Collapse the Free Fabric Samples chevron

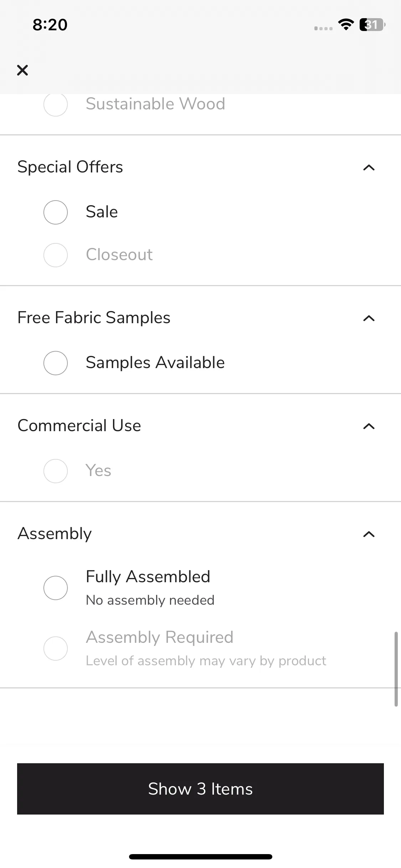pyautogui.click(x=369, y=318)
